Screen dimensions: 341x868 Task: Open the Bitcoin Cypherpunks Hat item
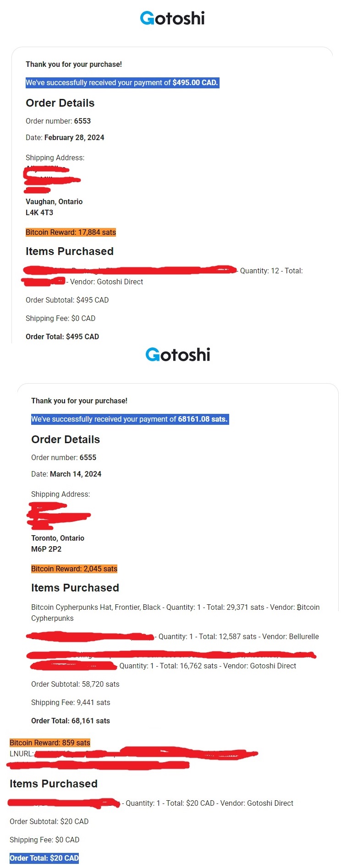click(x=96, y=608)
